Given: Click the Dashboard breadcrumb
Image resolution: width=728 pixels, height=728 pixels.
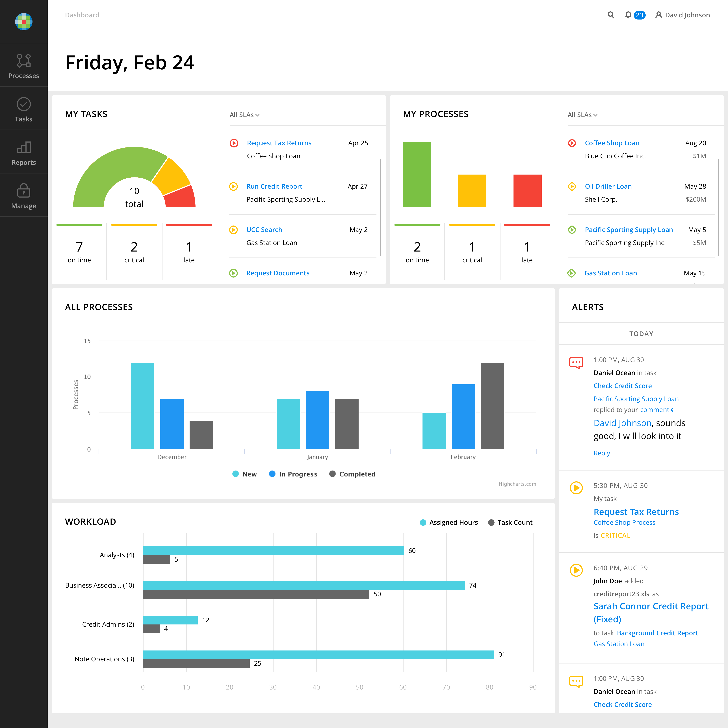Looking at the screenshot, I should (82, 15).
